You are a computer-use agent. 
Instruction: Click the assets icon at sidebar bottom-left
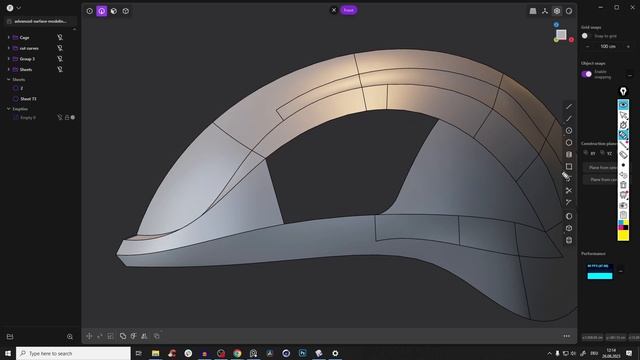[10, 337]
